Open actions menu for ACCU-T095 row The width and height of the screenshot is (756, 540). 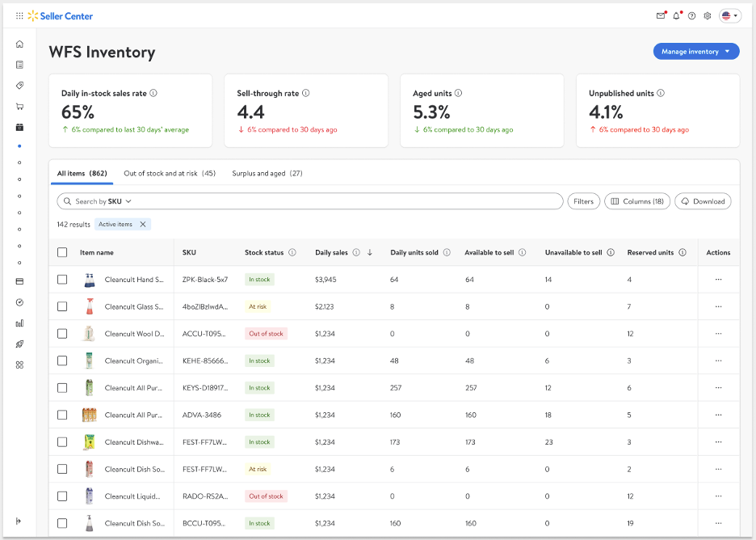718,334
